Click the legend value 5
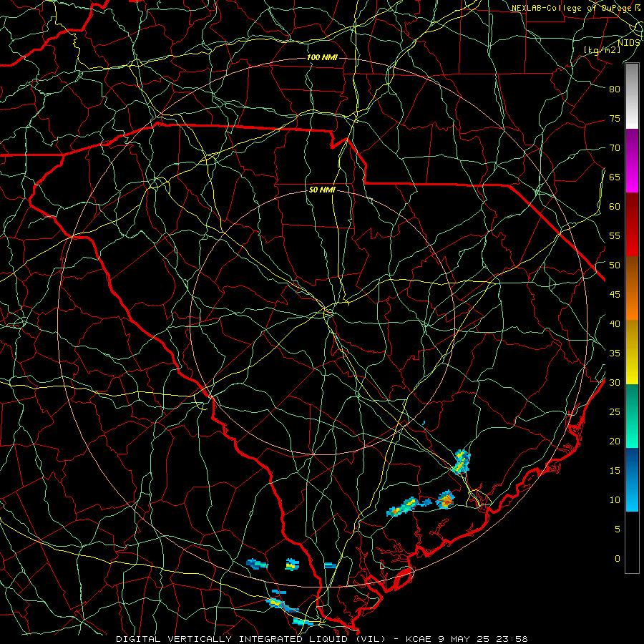This screenshot has width=644, height=644. point(618,530)
